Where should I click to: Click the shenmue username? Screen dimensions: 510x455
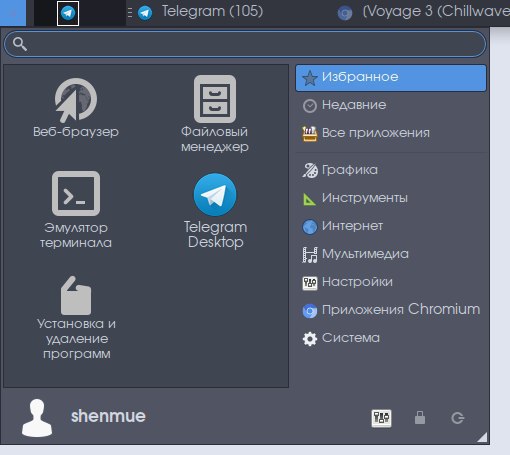(108, 416)
